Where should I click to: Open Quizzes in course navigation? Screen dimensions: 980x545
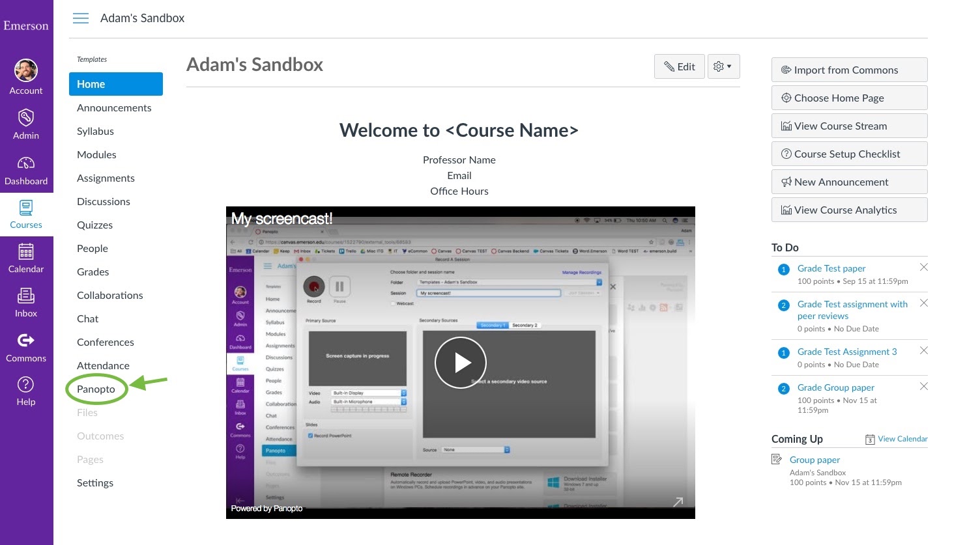94,225
